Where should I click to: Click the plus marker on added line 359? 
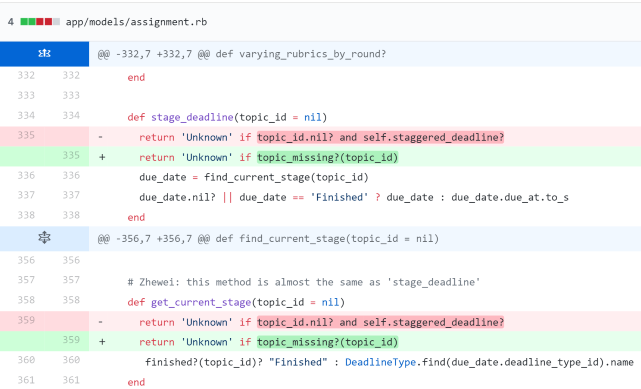click(x=102, y=342)
